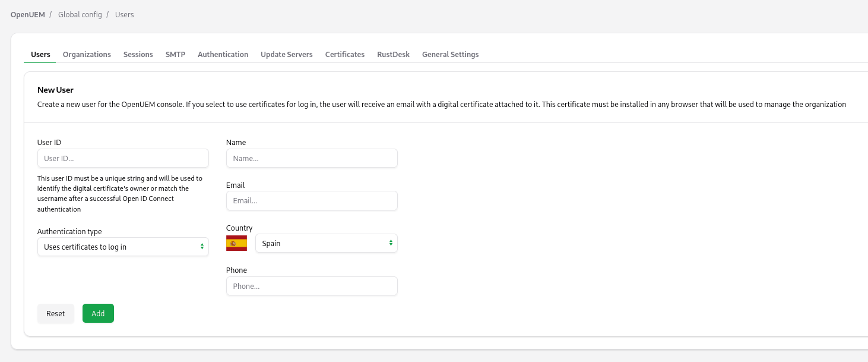Open the General Settings tab
Screen dimensions: 868x362
(450, 54)
